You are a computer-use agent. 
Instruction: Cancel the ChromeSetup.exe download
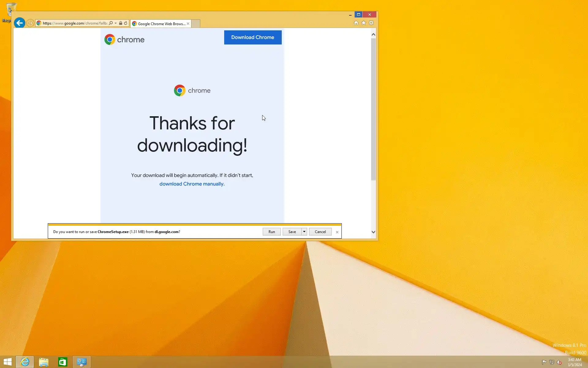pos(320,232)
